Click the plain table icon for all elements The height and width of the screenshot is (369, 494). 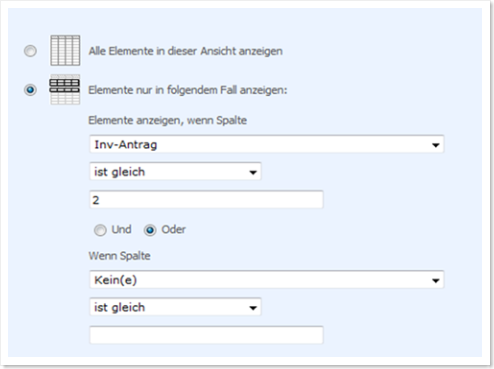65,50
